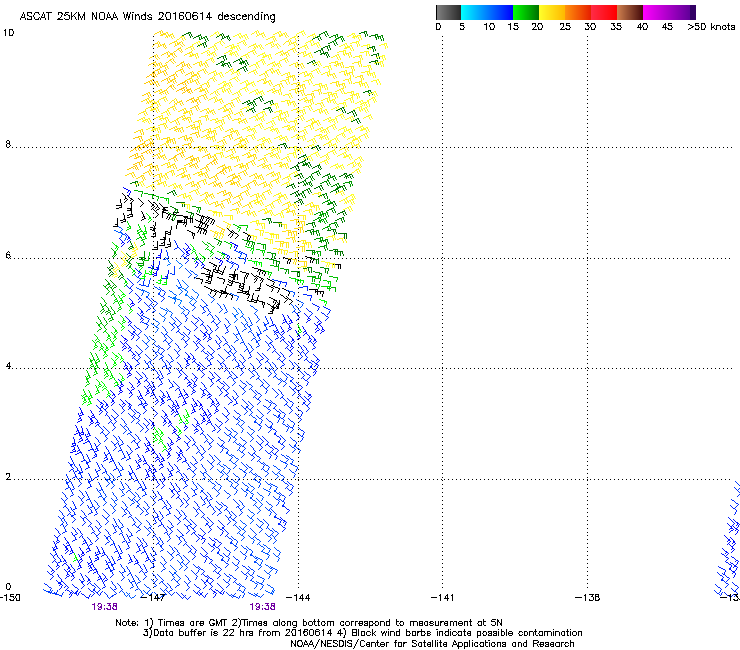The height and width of the screenshot is (650, 740).
Task: Click the 'Times are GMT' note line
Action: coord(309,623)
